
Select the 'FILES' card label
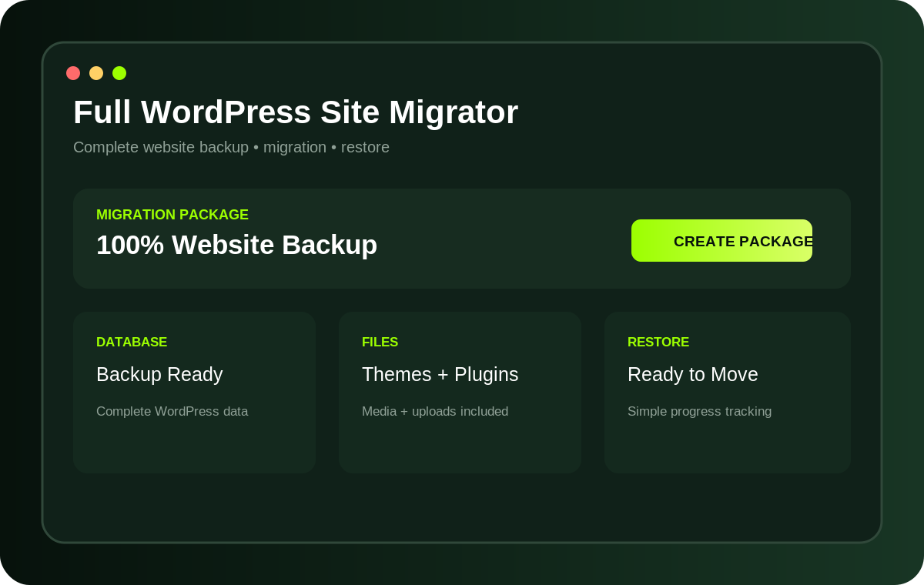380,342
